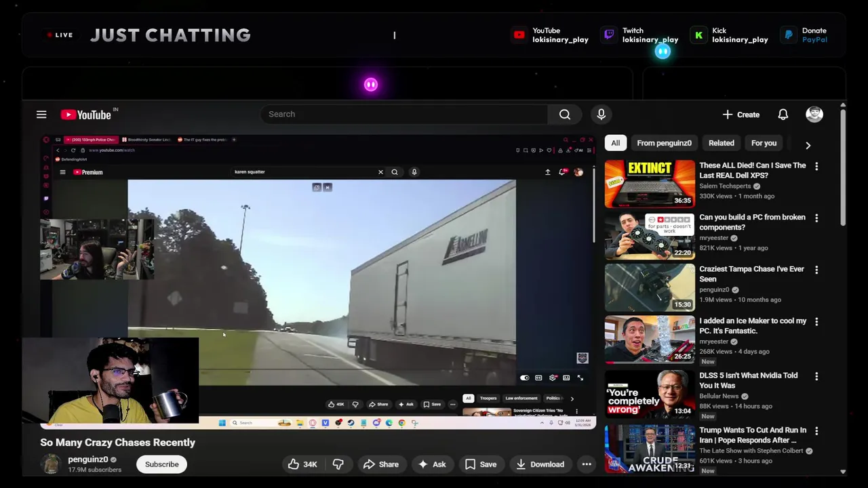The height and width of the screenshot is (488, 868).
Task: Click the Windows Start button in taskbar
Action: [222, 423]
